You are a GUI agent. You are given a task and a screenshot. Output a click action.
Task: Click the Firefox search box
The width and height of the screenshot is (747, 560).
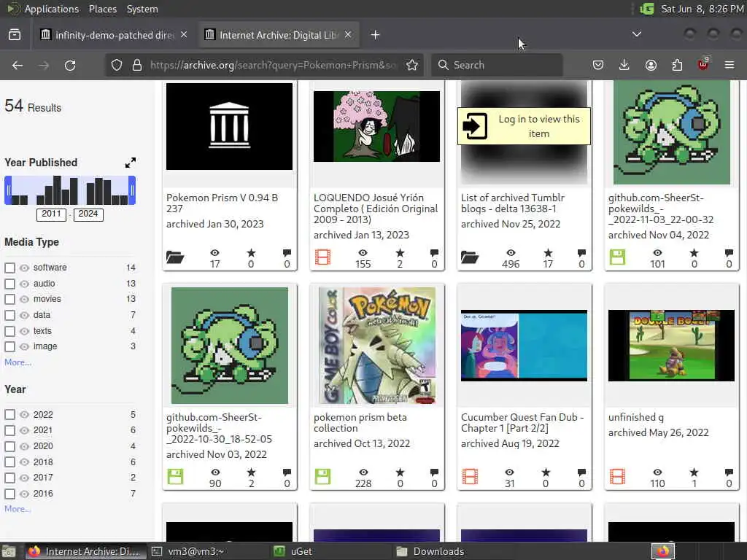[497, 65]
